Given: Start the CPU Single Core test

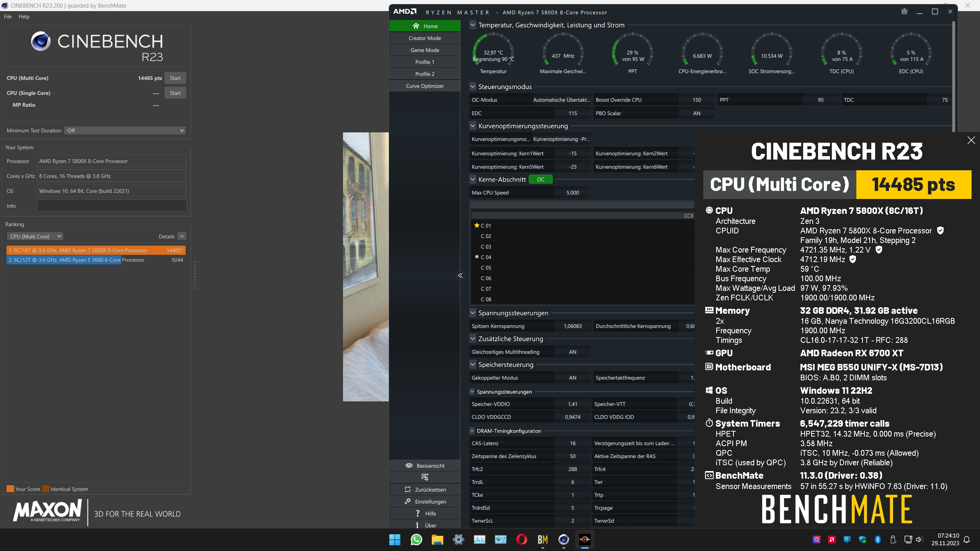Looking at the screenshot, I should tap(175, 93).
